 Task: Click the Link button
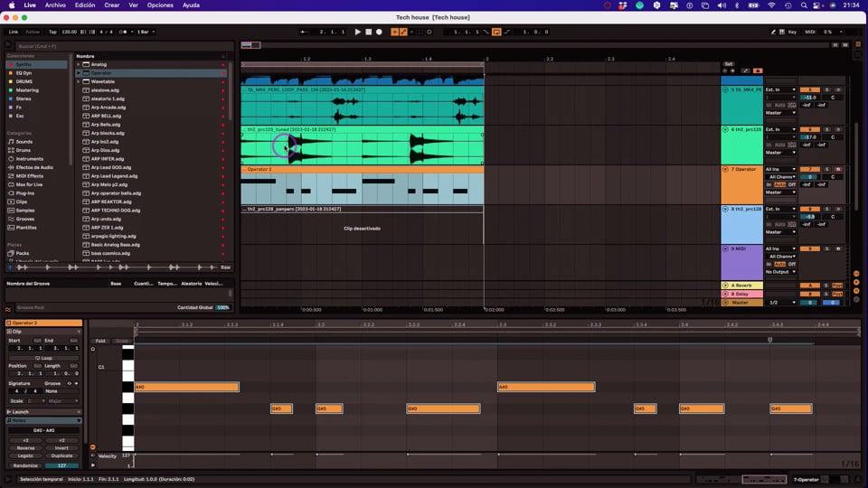click(x=14, y=33)
